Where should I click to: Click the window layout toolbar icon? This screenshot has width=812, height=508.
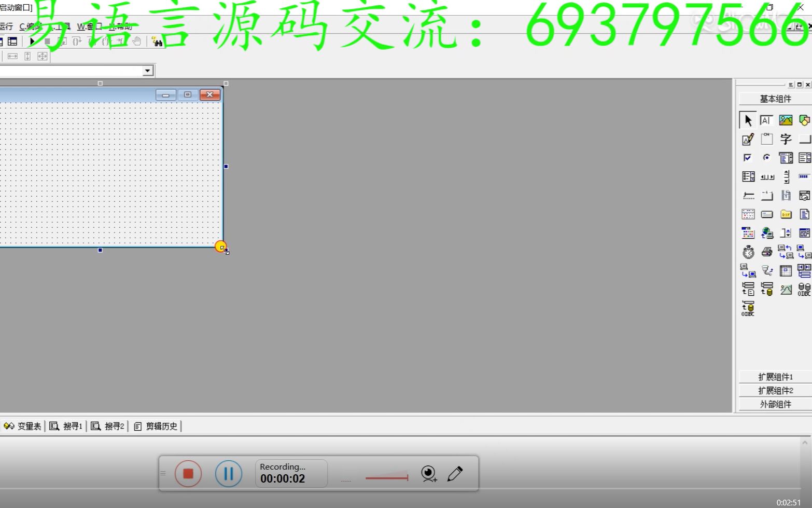click(12, 42)
